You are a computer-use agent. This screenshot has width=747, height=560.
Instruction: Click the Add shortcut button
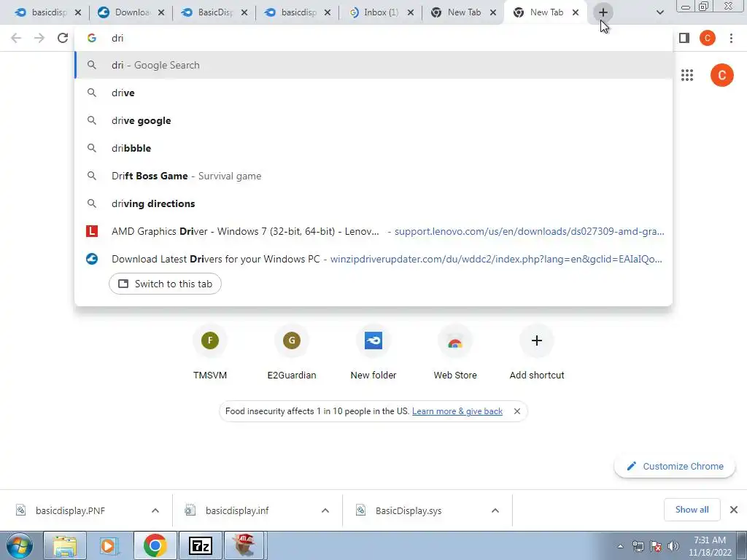pyautogui.click(x=536, y=352)
